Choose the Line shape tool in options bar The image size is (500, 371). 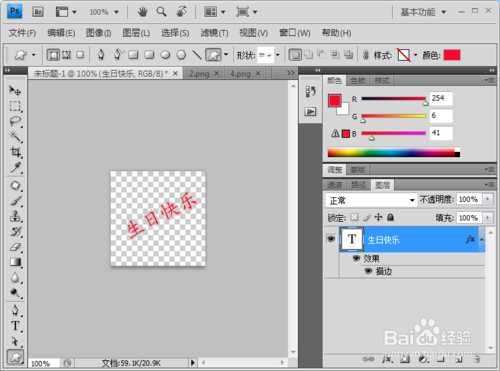197,55
